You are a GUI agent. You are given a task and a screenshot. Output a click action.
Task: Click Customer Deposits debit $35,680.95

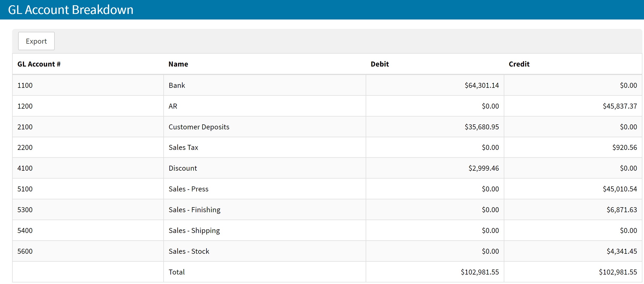(481, 127)
